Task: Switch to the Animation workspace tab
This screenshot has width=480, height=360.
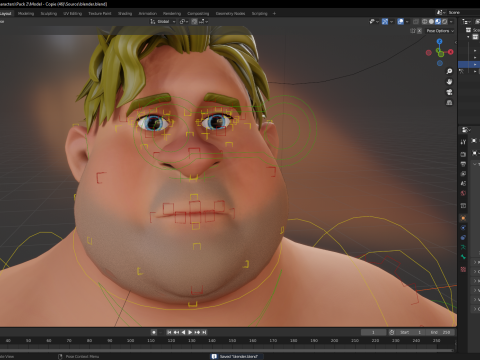Action: [x=148, y=13]
